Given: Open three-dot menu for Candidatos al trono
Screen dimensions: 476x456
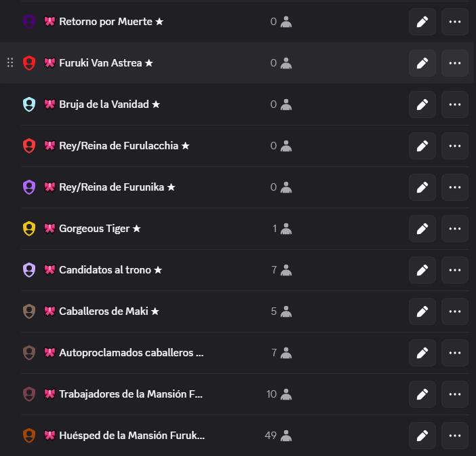Looking at the screenshot, I should (x=455, y=270).
